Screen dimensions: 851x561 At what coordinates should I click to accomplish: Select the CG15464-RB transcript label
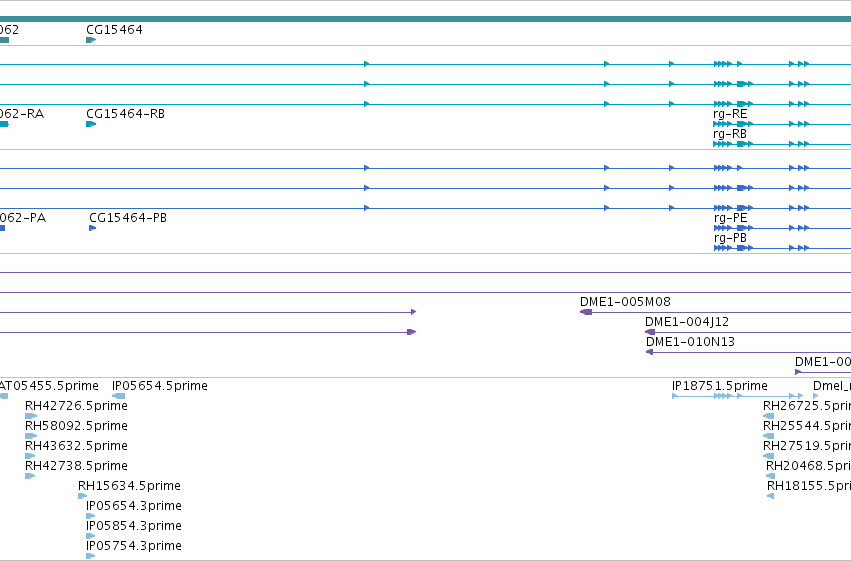coord(125,114)
